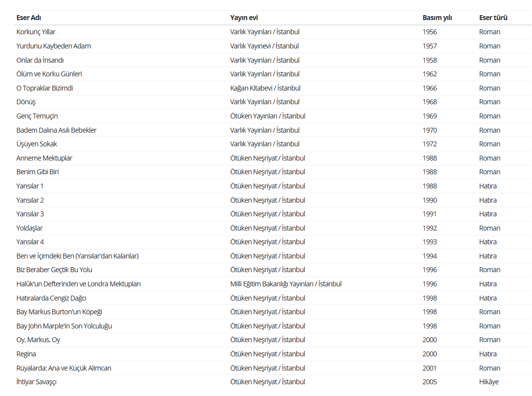Image resolution: width=532 pixels, height=396 pixels.
Task: Select the 'Yurdunu Kaybeden Adam' row
Action: (x=273, y=46)
